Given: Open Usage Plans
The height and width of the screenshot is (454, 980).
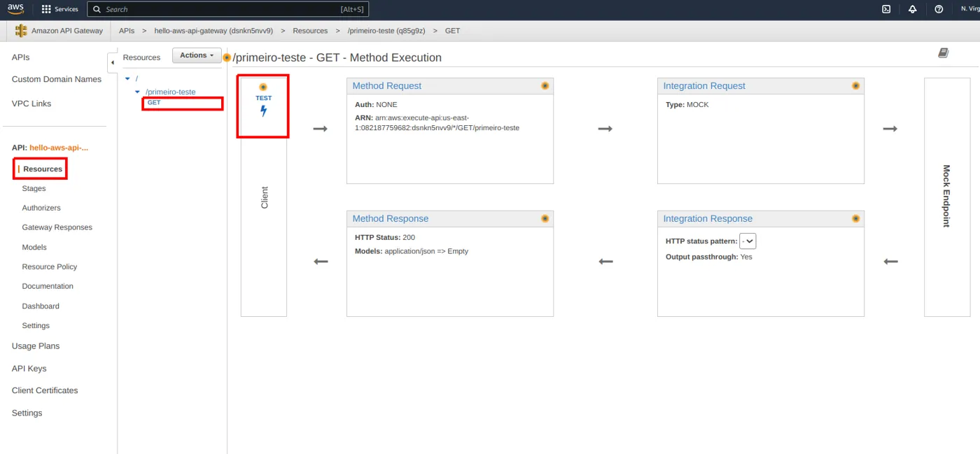Looking at the screenshot, I should click(x=36, y=346).
